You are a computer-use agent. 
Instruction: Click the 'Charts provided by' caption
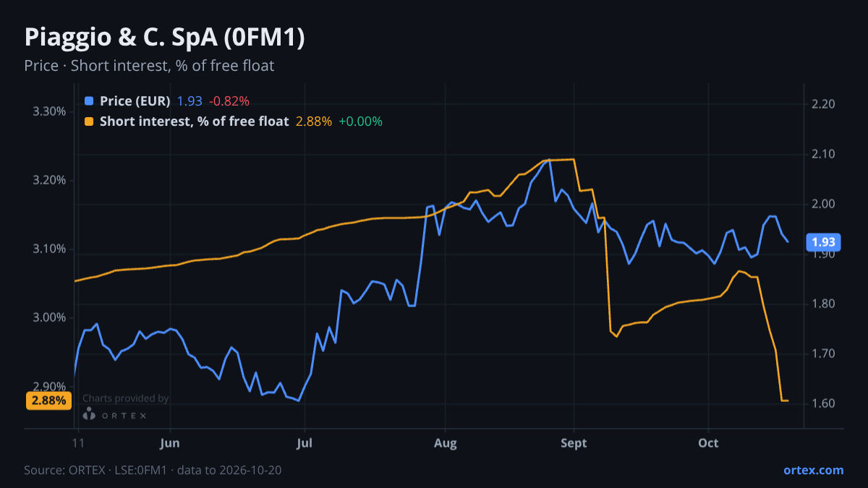126,398
